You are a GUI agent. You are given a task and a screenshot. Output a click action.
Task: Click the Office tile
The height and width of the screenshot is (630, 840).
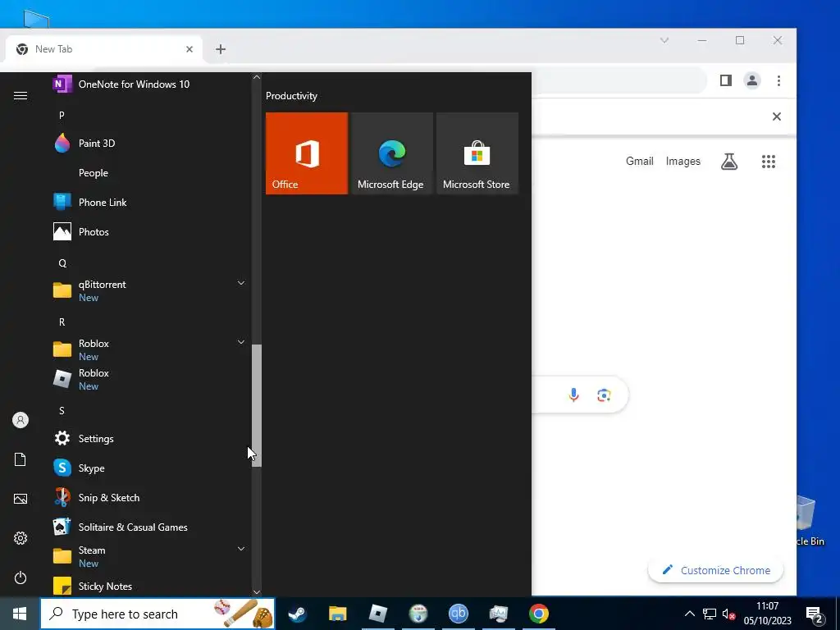307,153
